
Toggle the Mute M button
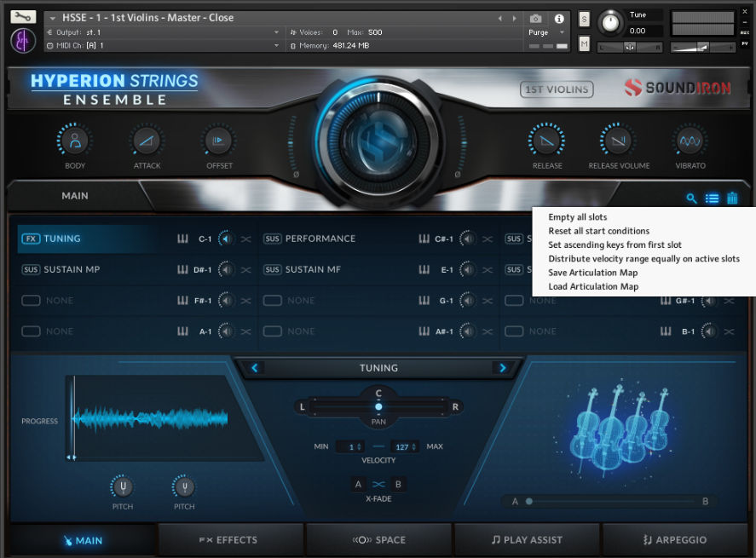click(x=584, y=43)
